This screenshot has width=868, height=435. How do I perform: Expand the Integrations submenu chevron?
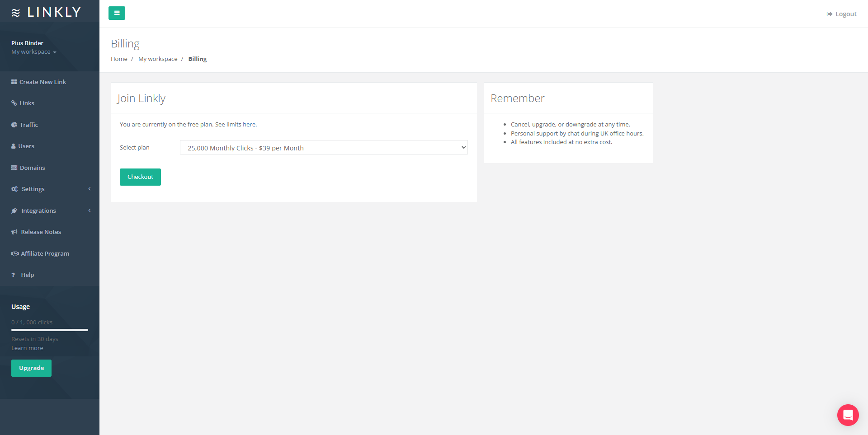pyautogui.click(x=90, y=210)
